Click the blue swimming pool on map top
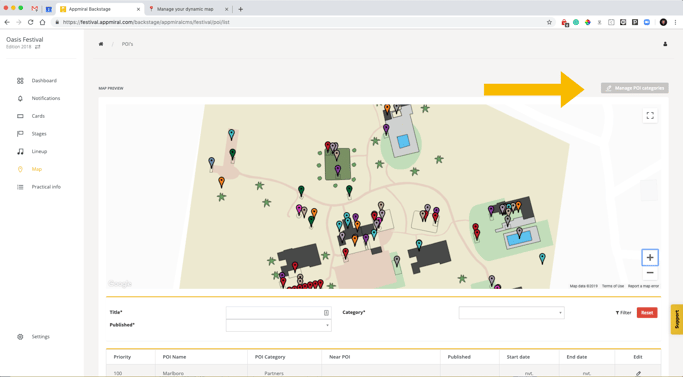This screenshot has width=683, height=377. tap(403, 141)
